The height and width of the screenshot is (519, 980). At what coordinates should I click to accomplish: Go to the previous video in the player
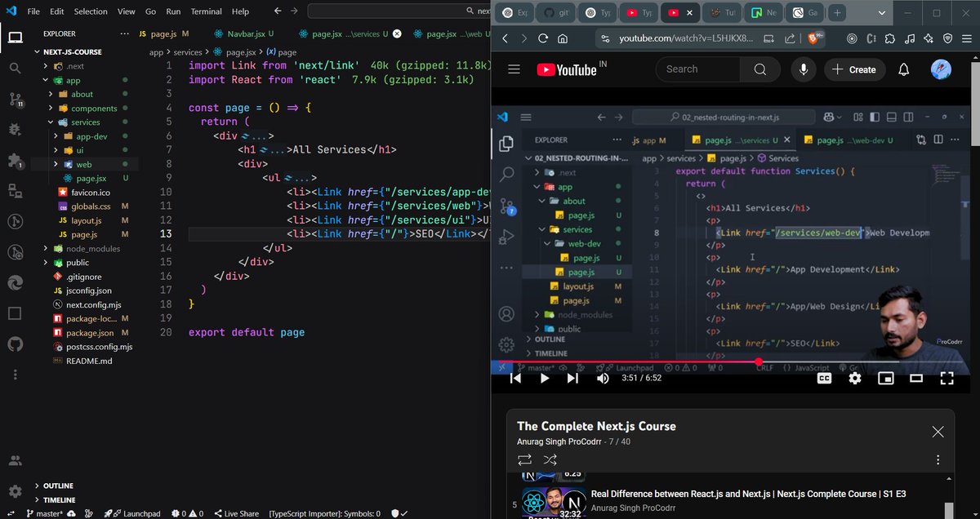(515, 379)
